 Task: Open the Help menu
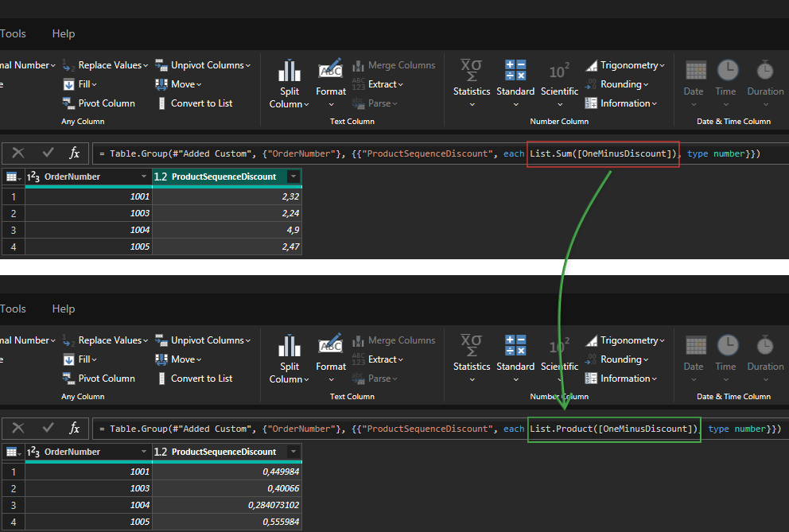(63, 33)
